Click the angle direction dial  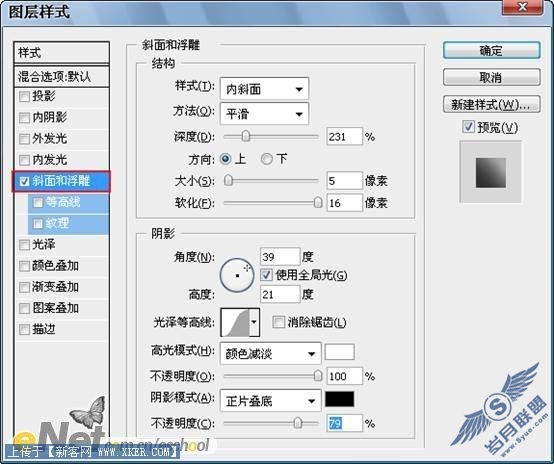[237, 275]
